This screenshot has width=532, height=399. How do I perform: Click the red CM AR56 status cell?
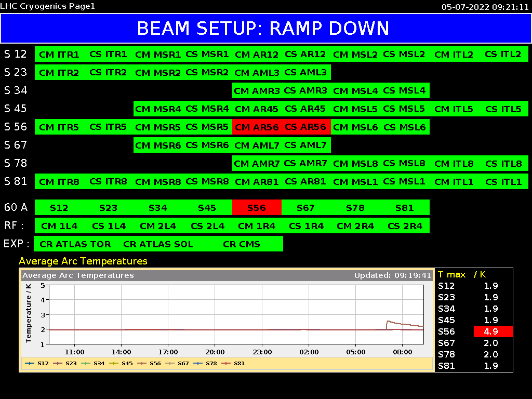click(257, 127)
